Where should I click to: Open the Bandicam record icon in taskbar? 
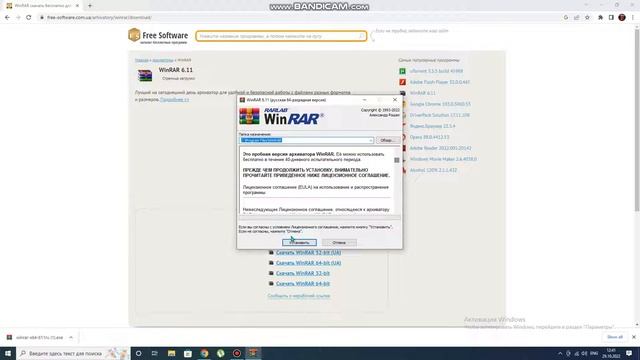(x=237, y=353)
